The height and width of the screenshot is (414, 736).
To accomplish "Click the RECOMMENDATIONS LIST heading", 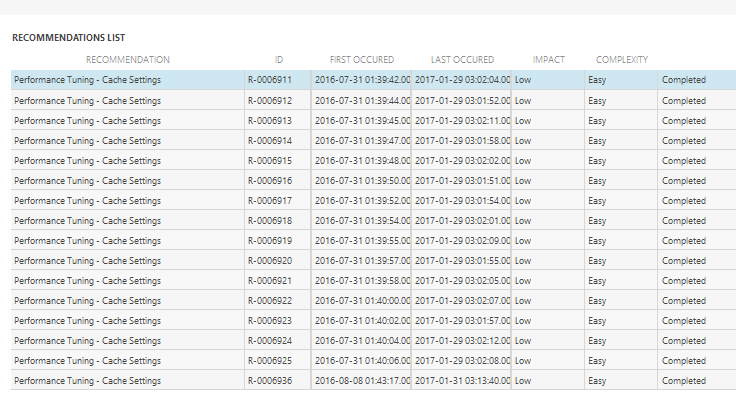I will tap(69, 38).
